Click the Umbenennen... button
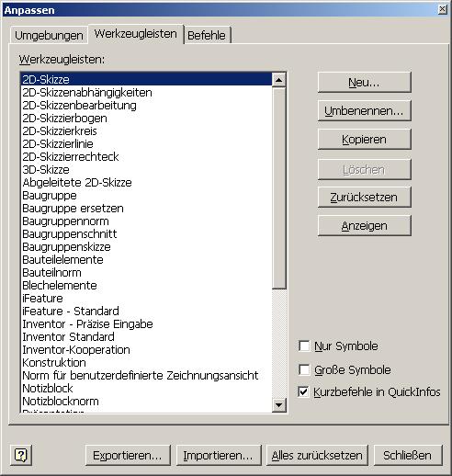The image size is (452, 476). point(364,110)
